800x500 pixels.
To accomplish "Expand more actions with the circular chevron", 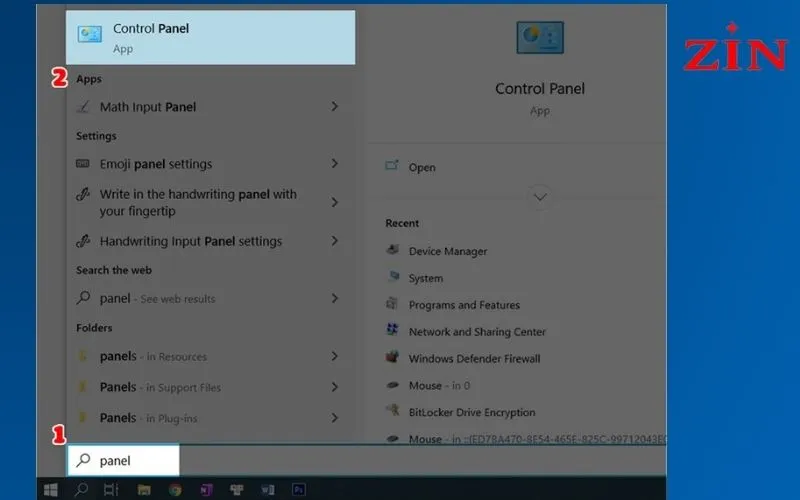I will pos(540,197).
